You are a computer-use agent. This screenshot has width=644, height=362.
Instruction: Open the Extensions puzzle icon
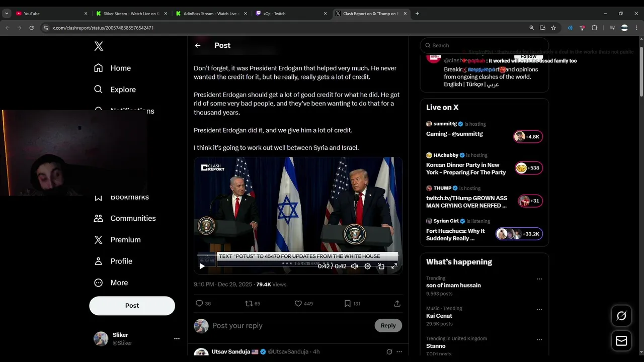pos(594,28)
